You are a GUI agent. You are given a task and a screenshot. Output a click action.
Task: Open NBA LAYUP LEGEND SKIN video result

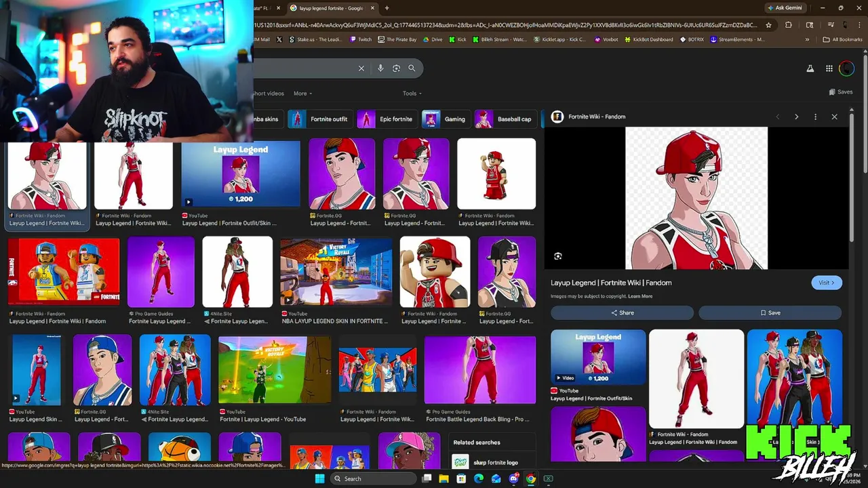pos(336,272)
